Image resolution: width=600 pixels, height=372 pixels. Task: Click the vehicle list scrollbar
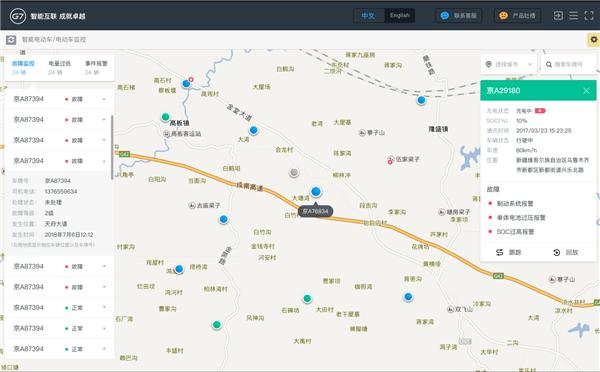[x=112, y=147]
